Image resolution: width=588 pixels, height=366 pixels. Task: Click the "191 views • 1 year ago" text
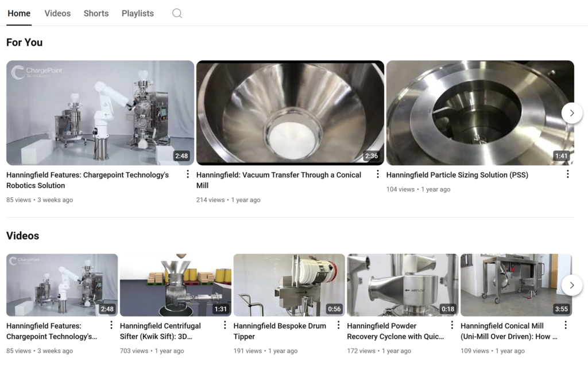point(265,351)
